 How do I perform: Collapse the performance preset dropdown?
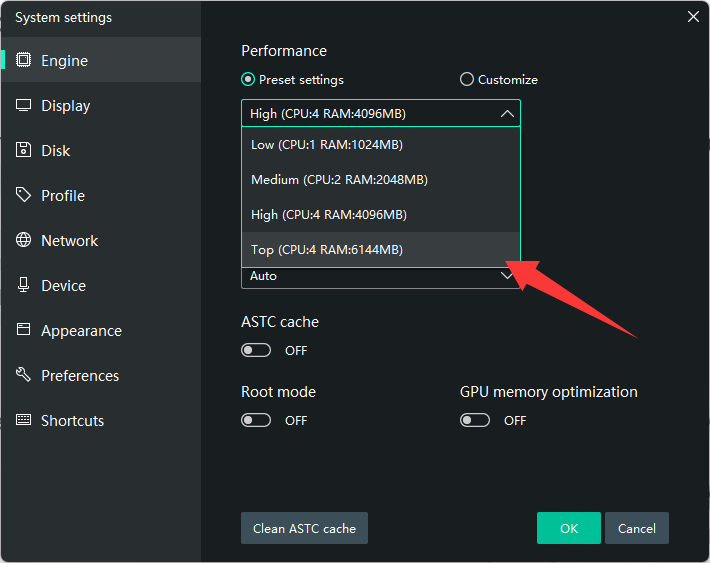tap(507, 114)
